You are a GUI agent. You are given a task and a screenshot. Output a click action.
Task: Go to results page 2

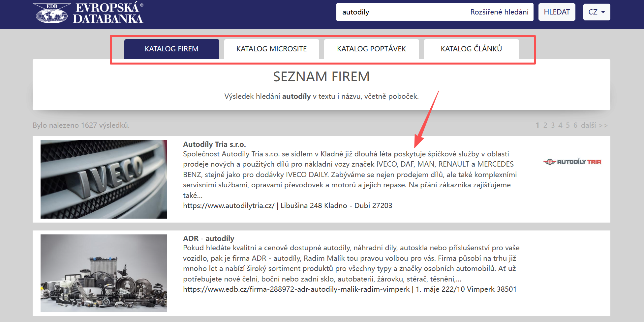click(x=545, y=125)
